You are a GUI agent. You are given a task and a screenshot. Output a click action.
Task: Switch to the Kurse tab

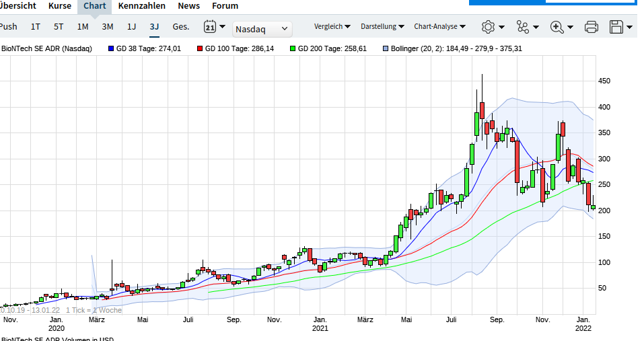(x=59, y=6)
